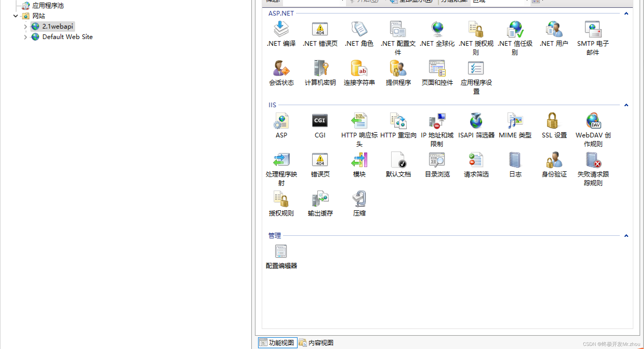Collapse the IIS group section
The width and height of the screenshot is (644, 349).
626,105
